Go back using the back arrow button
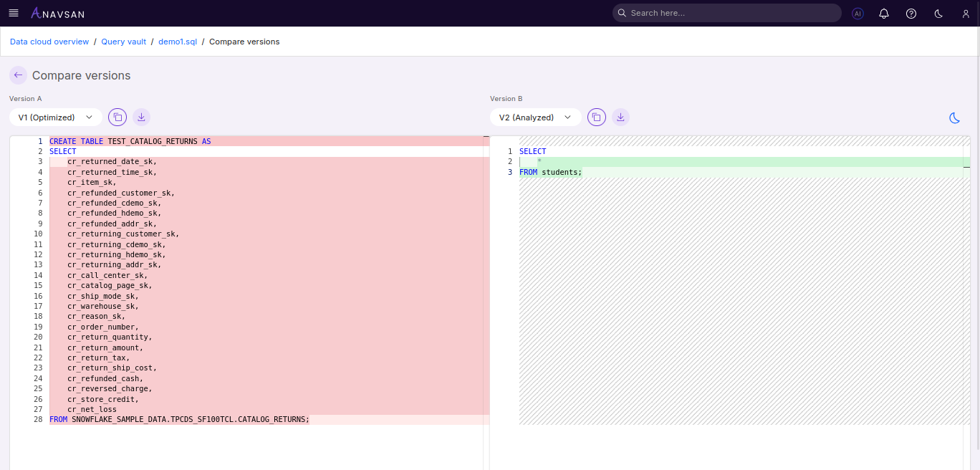This screenshot has height=470, width=980. pos(18,75)
